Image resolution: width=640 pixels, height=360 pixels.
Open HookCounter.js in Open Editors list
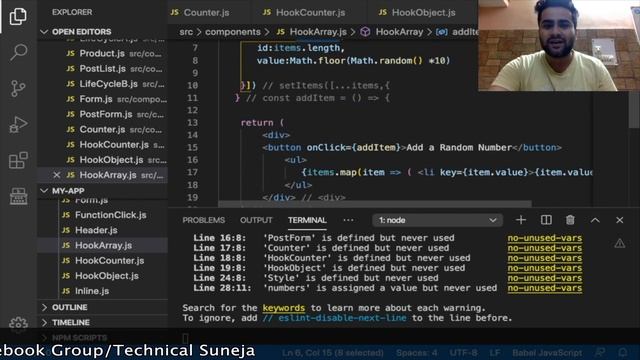coord(102,144)
